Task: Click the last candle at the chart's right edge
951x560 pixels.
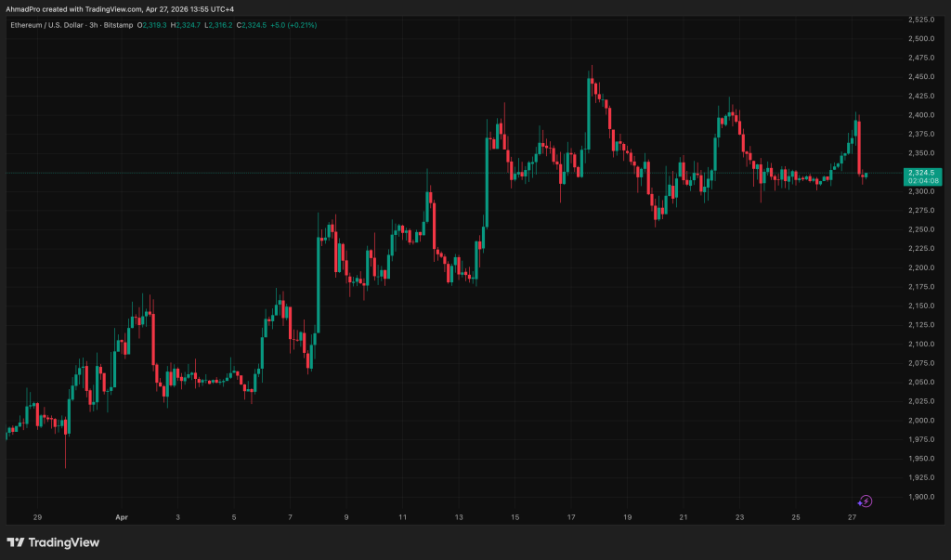Action: click(866, 175)
